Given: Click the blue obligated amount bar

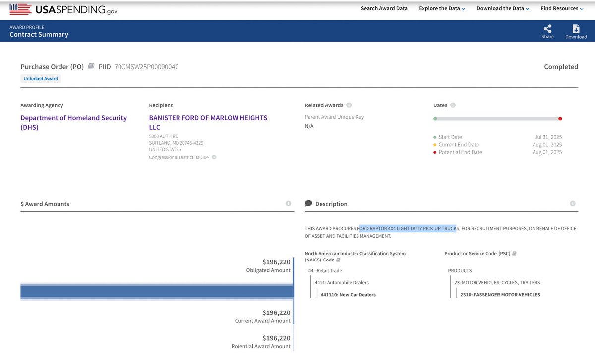Looking at the screenshot, I should 157,291.
